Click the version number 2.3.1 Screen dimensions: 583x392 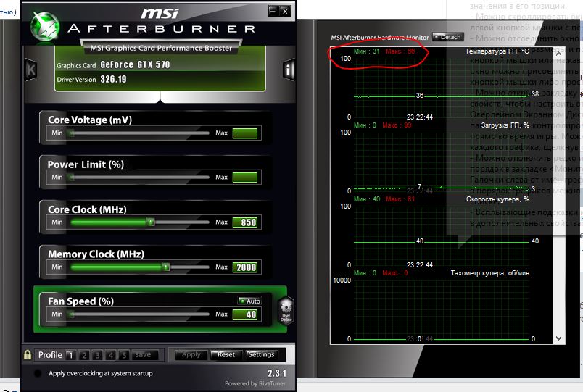(277, 373)
